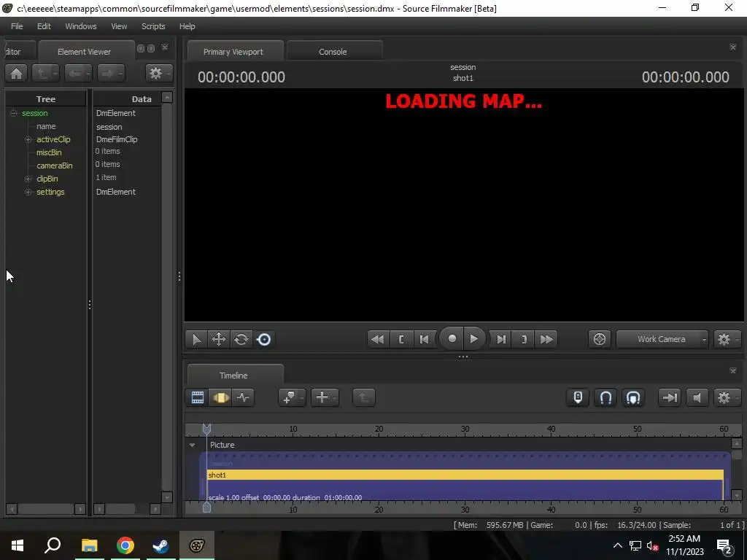
Task: Click the camera target icon near Work Camera
Action: [600, 340]
